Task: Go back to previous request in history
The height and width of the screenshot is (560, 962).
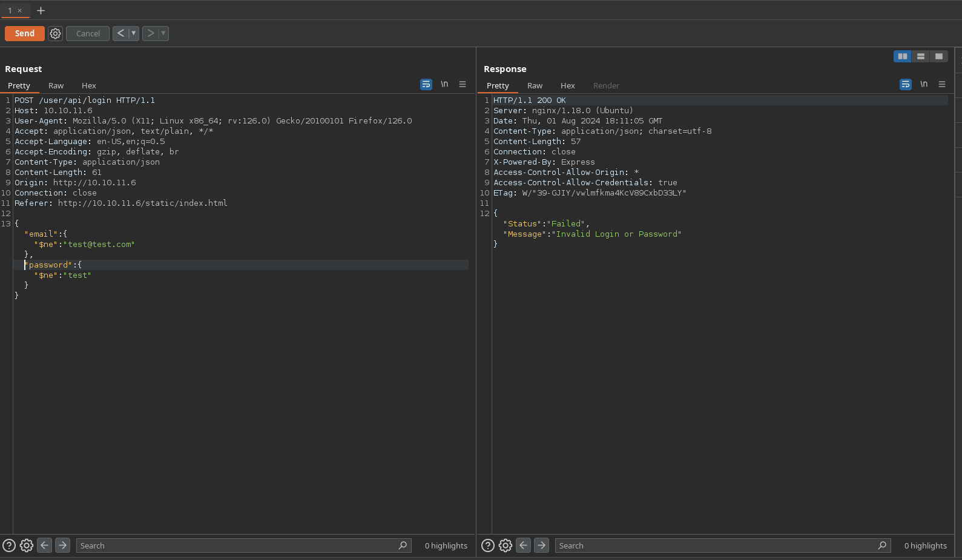Action: pyautogui.click(x=120, y=33)
